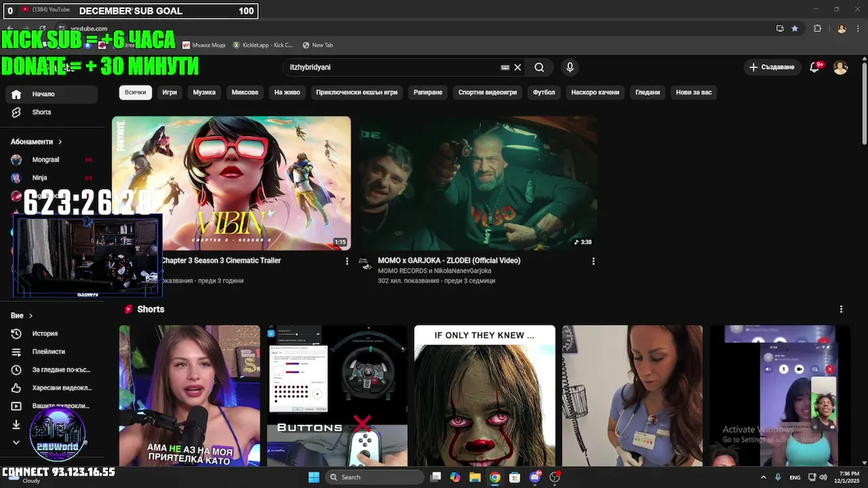Select Футбол filter chip
868x488 pixels.
click(x=544, y=92)
